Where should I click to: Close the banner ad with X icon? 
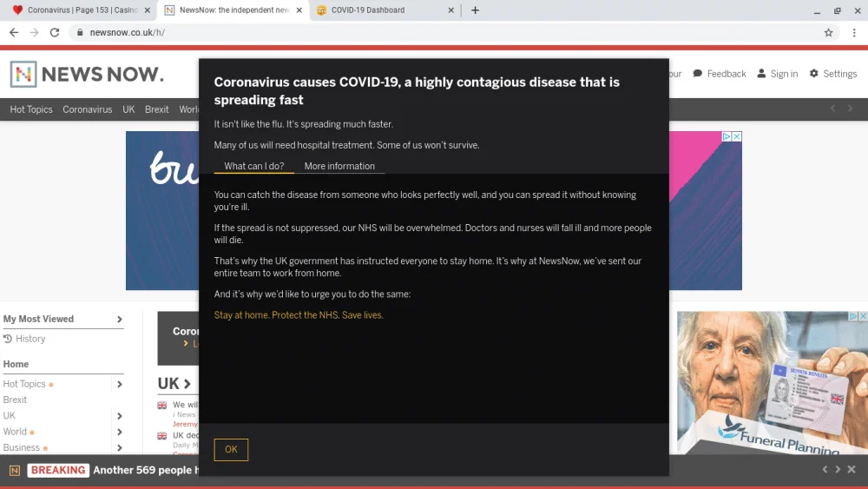click(737, 136)
